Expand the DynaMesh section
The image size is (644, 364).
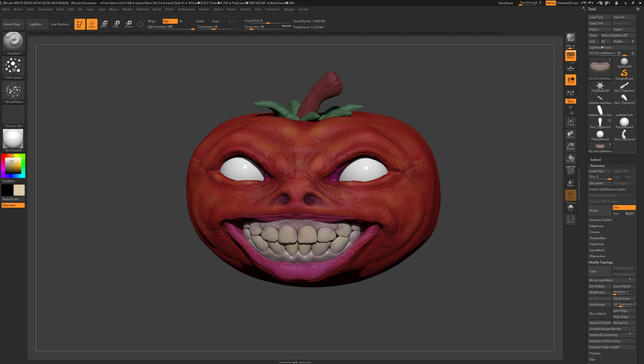597,250
